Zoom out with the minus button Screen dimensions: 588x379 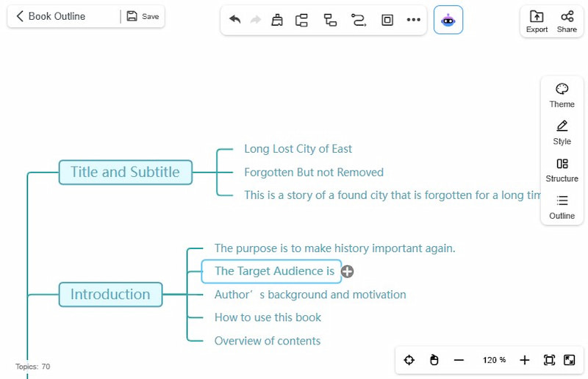459,360
